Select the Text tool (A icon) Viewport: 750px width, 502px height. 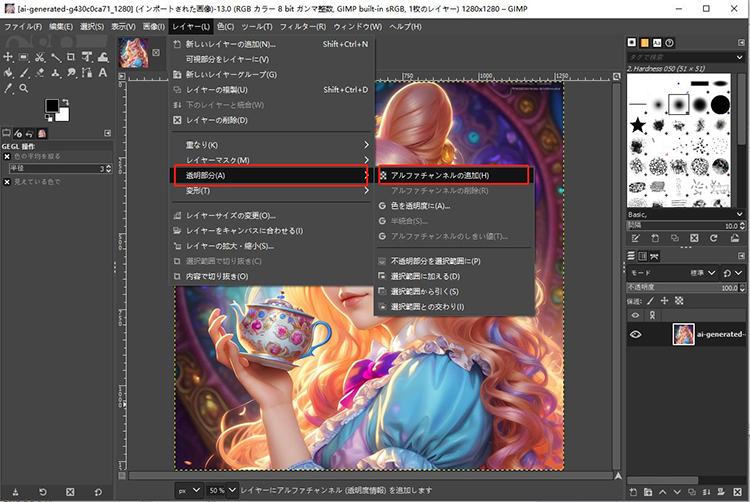102,73
